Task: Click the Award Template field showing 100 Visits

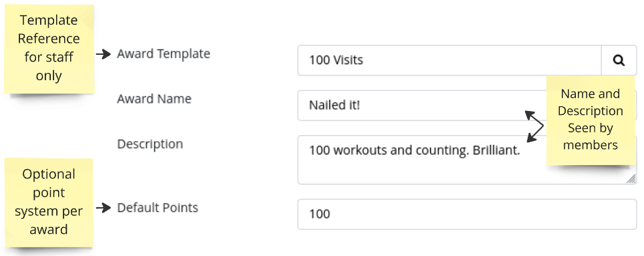Action: (x=450, y=60)
